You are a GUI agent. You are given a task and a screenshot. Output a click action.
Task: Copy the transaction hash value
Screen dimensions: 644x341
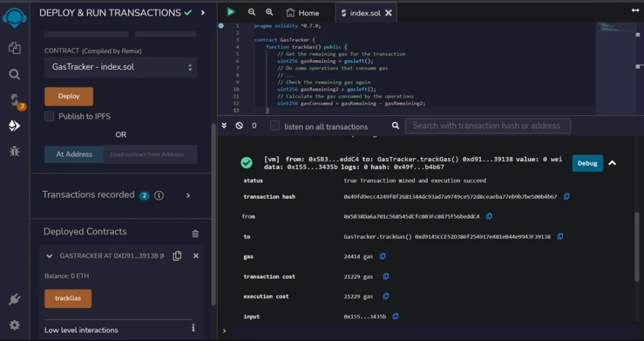(566, 197)
